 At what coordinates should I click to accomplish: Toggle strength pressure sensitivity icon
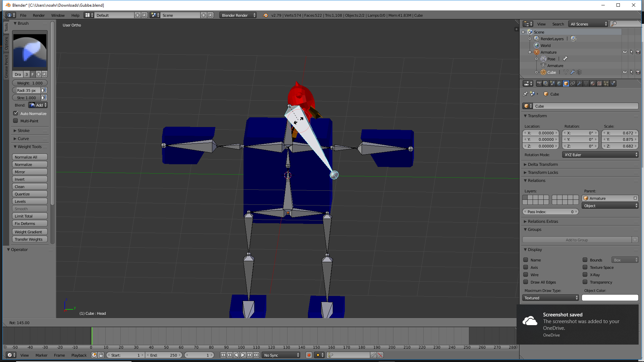[44, 98]
